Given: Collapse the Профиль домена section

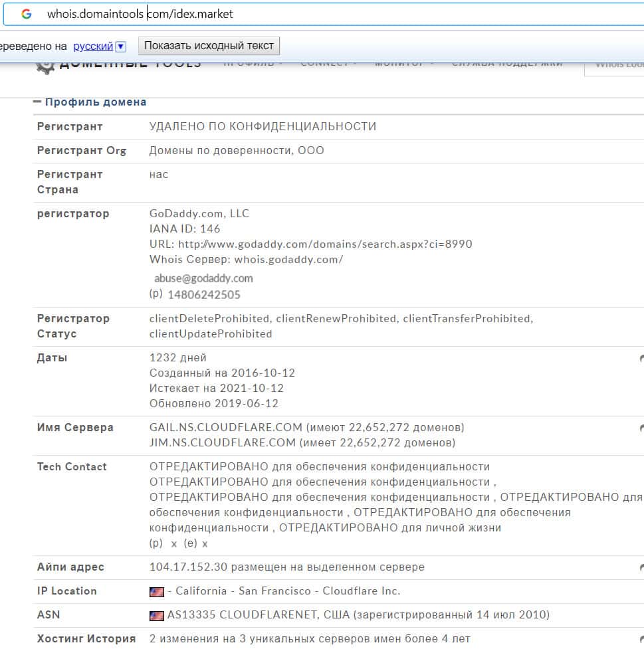Looking at the screenshot, I should coord(37,102).
